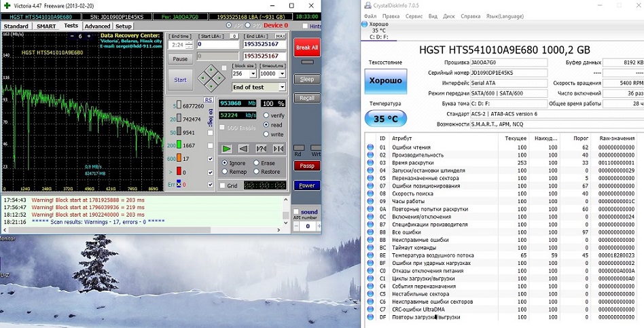
Task: Click the blue status orb next to Хорошо
Action: 364,24
